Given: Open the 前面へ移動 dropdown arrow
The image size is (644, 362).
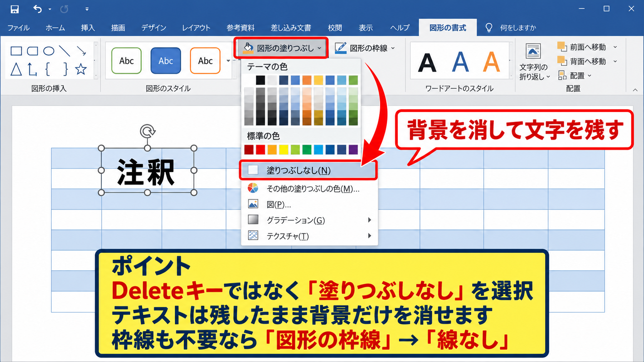Looking at the screenshot, I should (615, 47).
